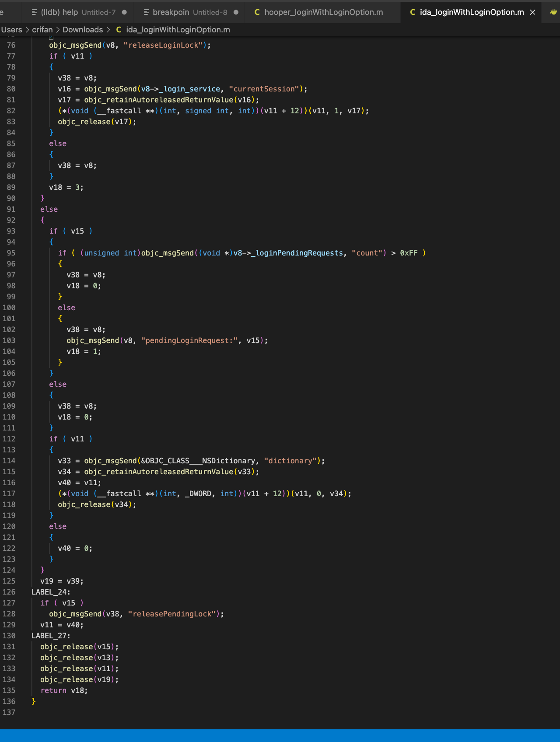Click the text file icon on the breakpoin tab

pyautogui.click(x=147, y=12)
